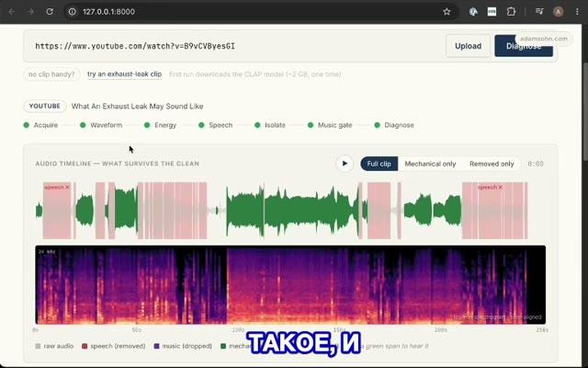Switch to the Mechanical only tab
588x368 pixels.
(x=430, y=164)
